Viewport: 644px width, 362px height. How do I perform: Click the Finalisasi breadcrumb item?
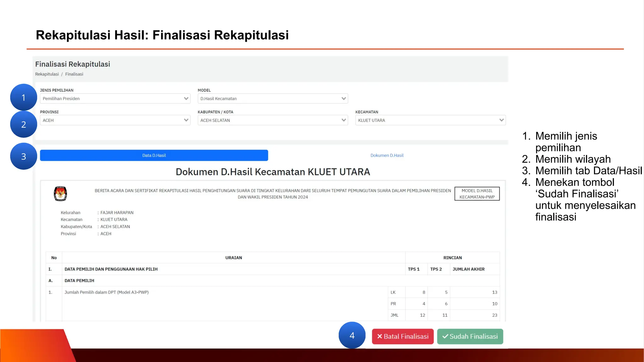(74, 74)
